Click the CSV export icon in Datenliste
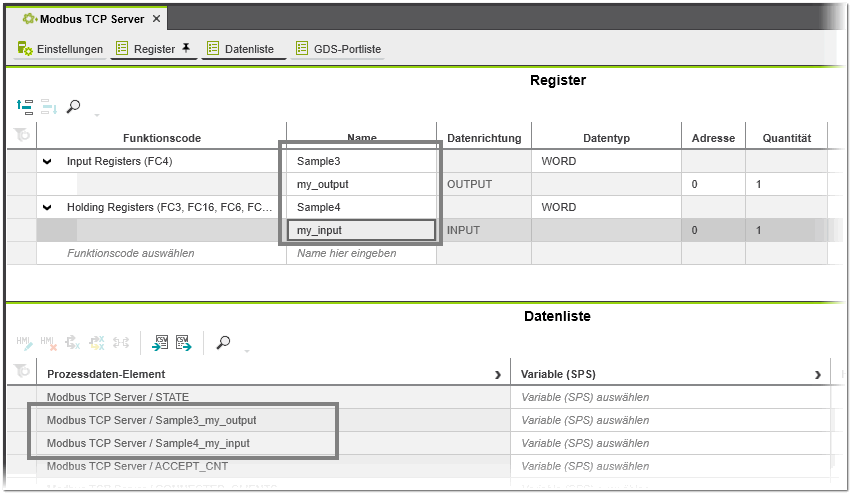Viewport: 851px width, 494px height. [x=183, y=343]
